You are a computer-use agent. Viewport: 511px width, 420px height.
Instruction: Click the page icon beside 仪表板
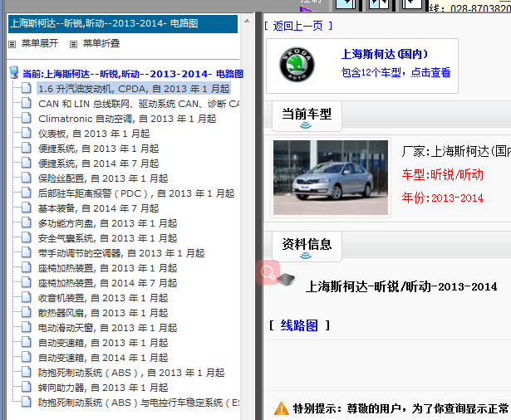pyautogui.click(x=27, y=133)
